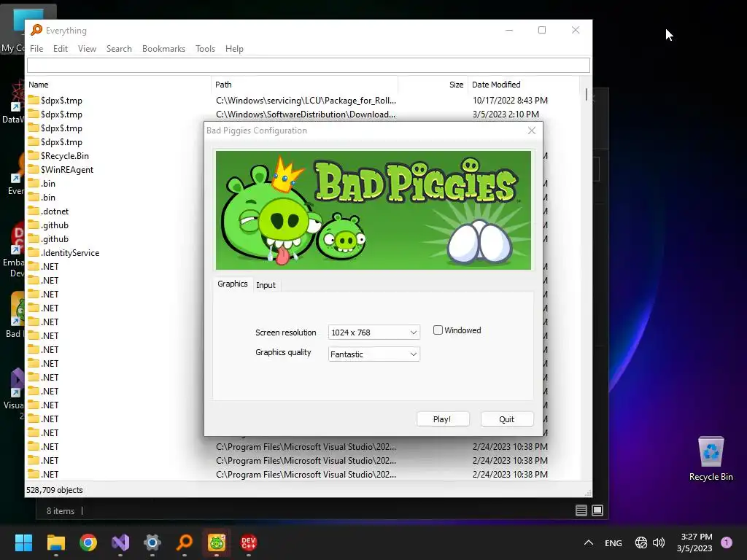
Task: Open the Graphics quality dropdown
Action: (x=373, y=354)
